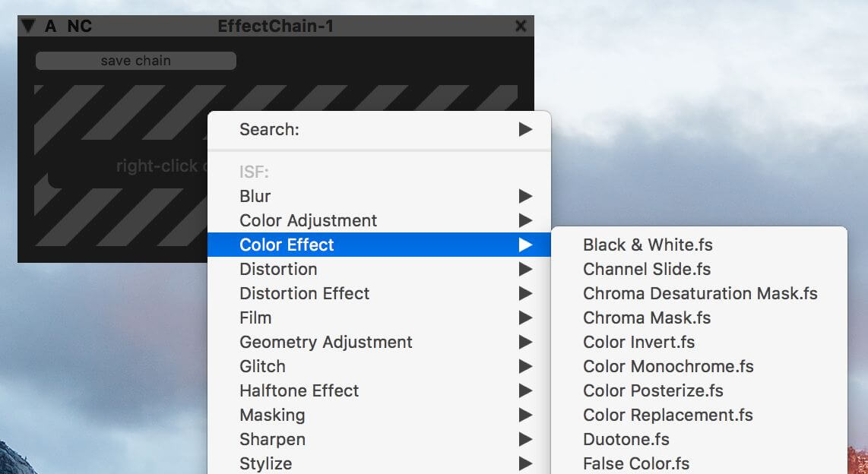Click the A toggle in the EffectChain header
Screen dimensions: 868x474
coord(50,26)
